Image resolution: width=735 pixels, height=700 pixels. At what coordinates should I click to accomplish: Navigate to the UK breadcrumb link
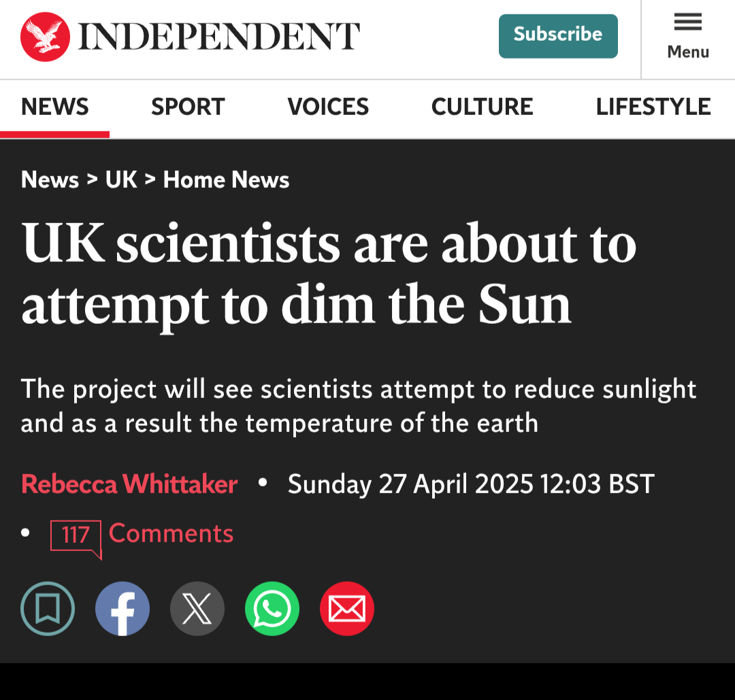[x=121, y=180]
